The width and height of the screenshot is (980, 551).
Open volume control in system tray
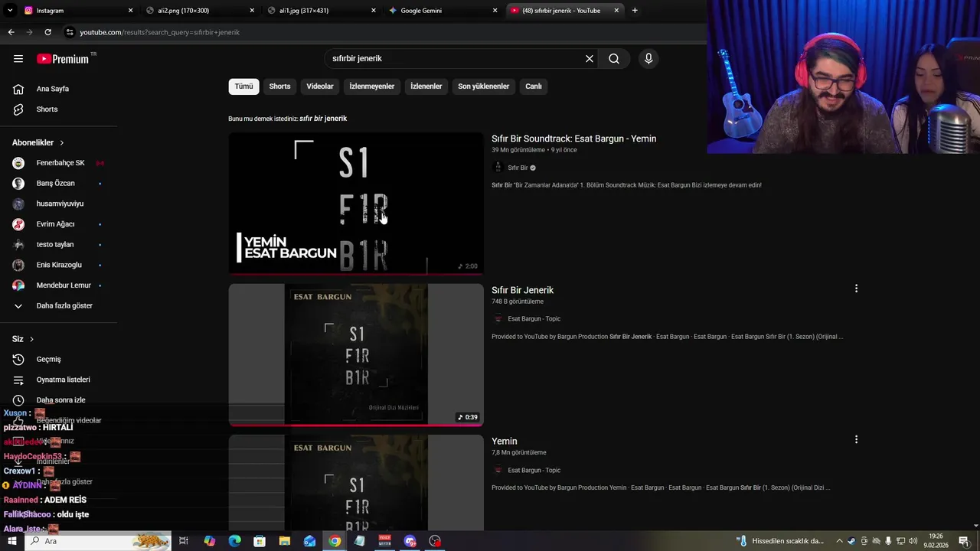click(913, 541)
